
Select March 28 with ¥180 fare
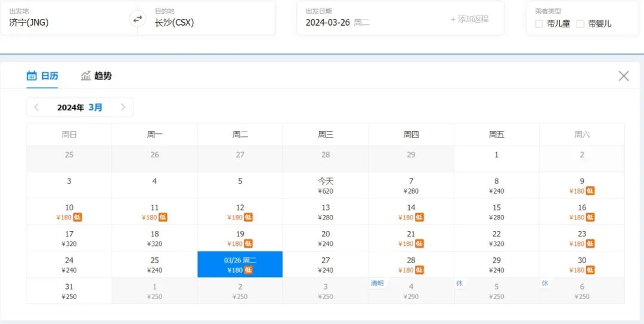(x=411, y=264)
